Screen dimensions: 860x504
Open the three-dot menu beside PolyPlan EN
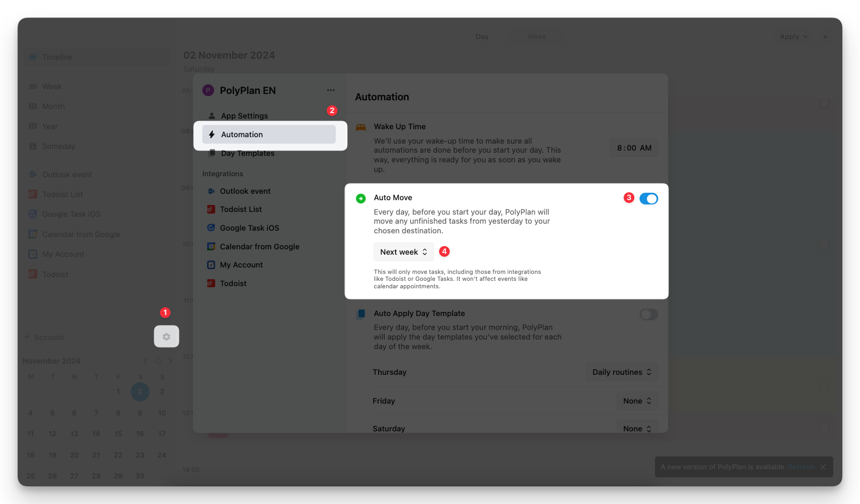(x=331, y=90)
